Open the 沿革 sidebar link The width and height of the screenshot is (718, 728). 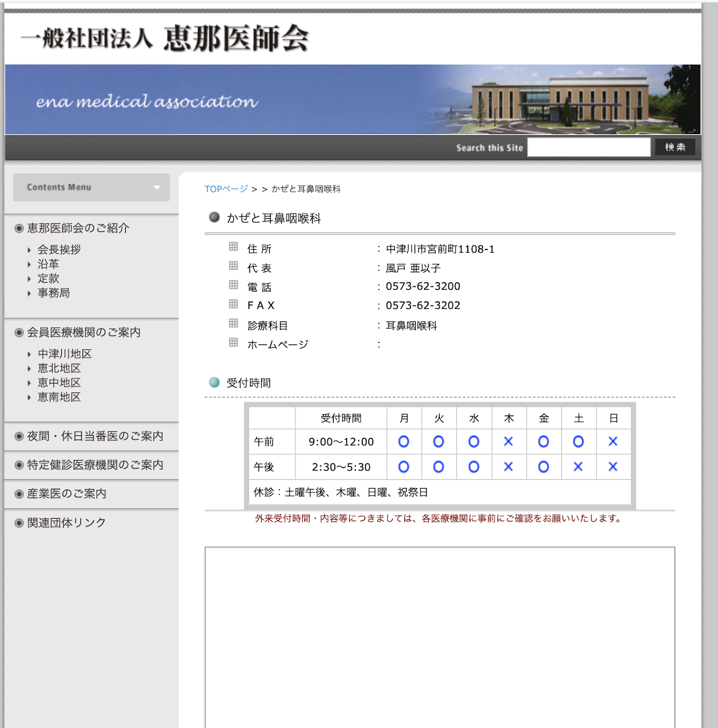[48, 264]
